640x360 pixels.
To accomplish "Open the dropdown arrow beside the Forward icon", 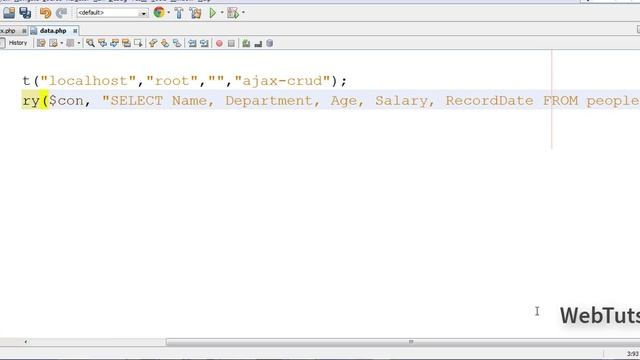I will coord(79,43).
